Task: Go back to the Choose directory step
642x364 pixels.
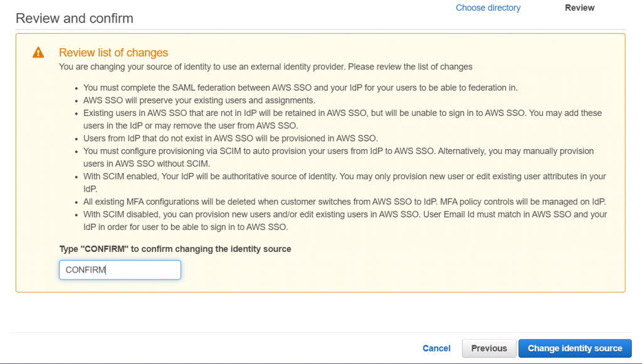Action: tap(488, 8)
